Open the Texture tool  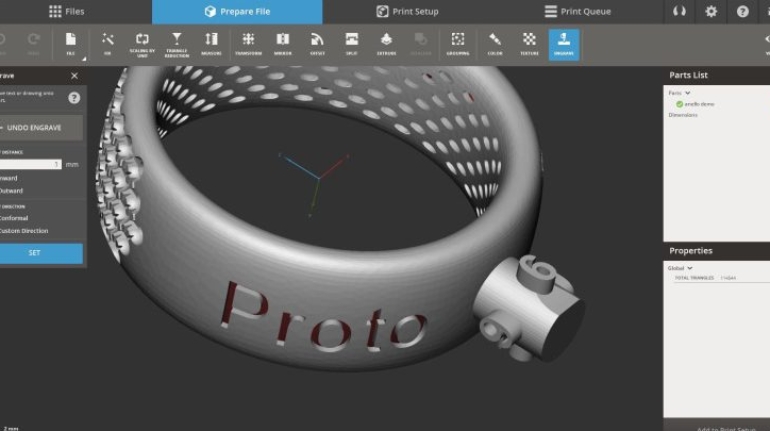(529, 44)
